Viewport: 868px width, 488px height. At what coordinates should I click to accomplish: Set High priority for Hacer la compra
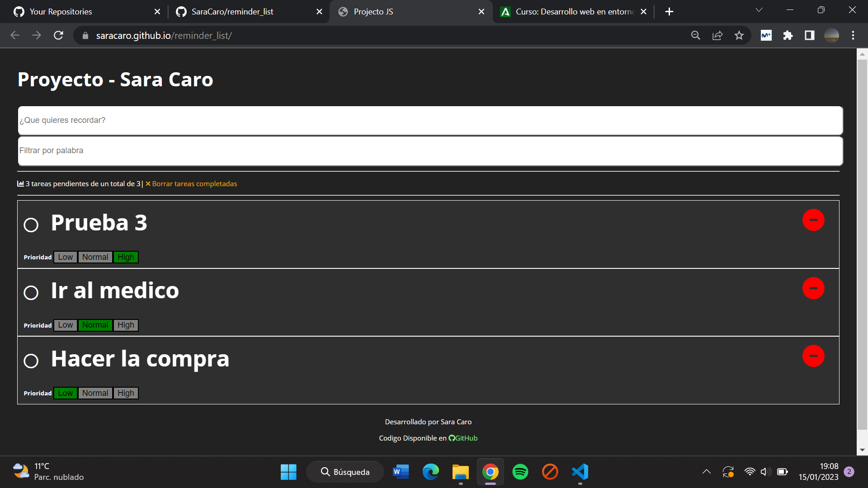(x=125, y=393)
